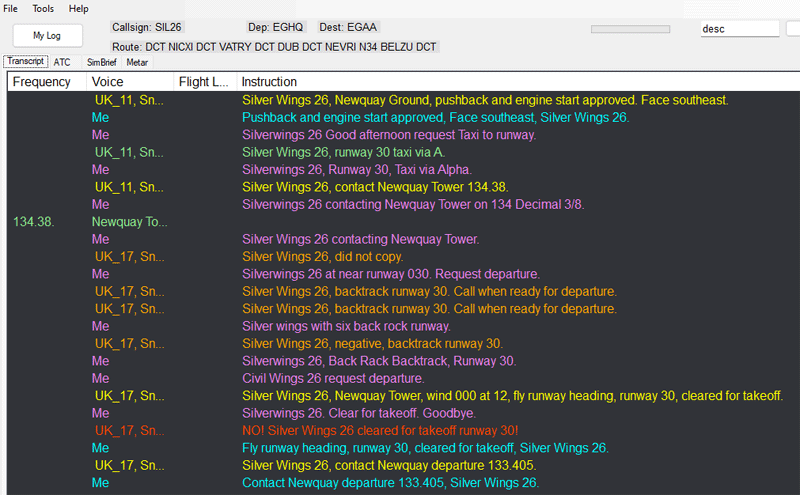Click the My Log button

click(x=47, y=35)
